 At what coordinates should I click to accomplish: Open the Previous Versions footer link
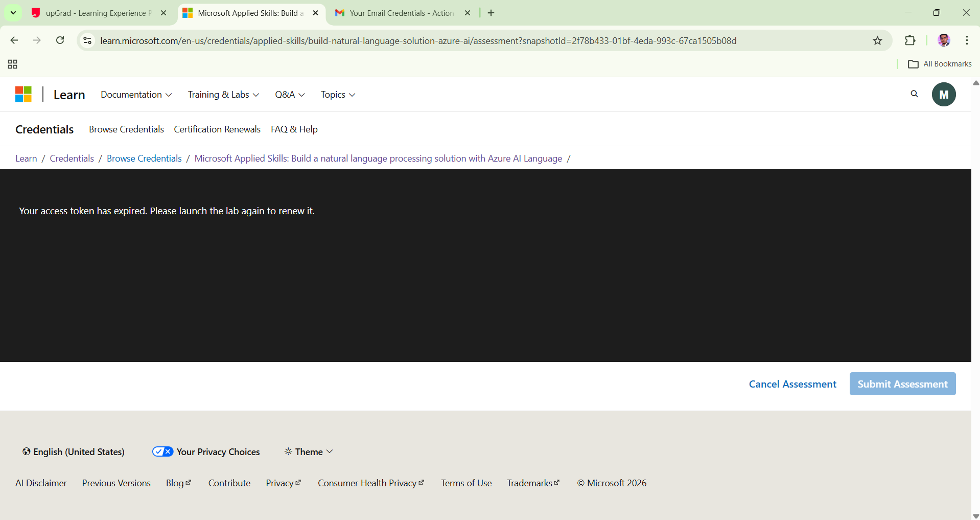(116, 483)
